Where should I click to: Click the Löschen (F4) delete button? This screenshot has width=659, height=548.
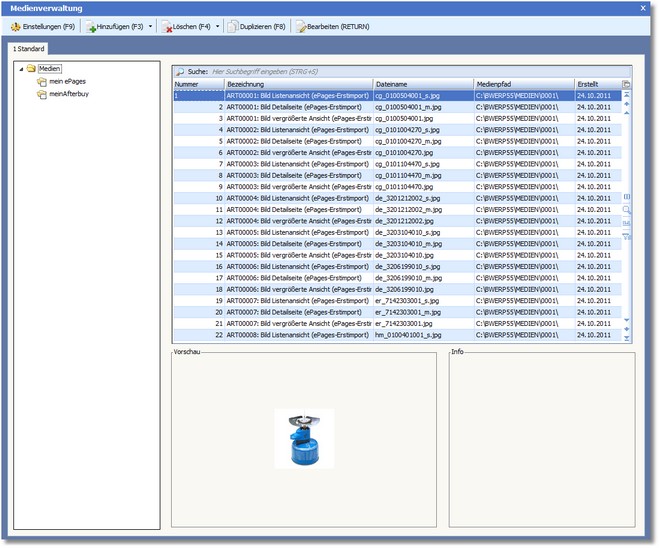(x=186, y=27)
